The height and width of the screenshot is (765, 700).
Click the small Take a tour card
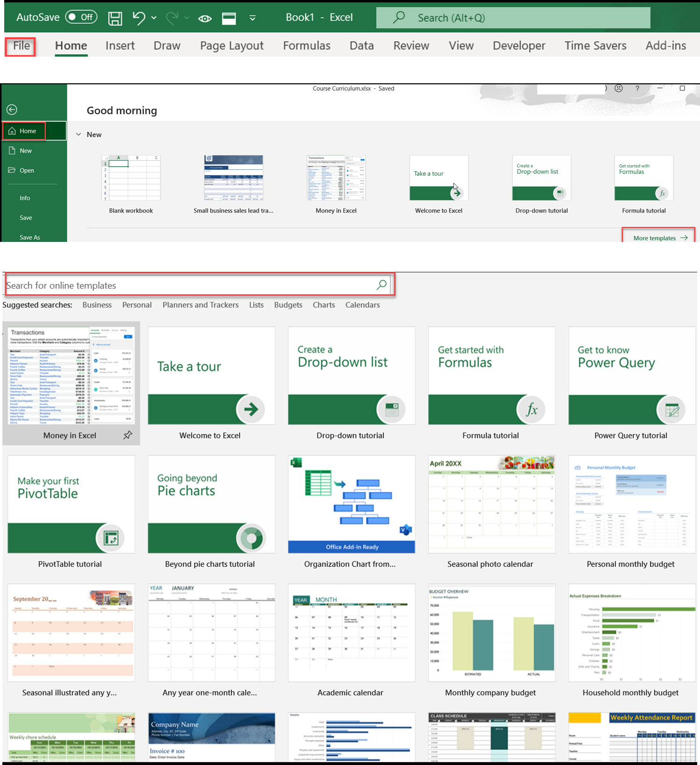coord(439,178)
